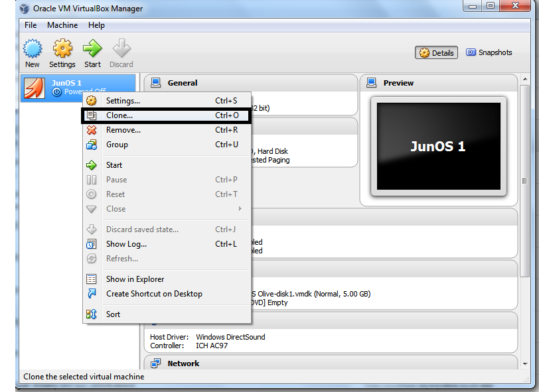This screenshot has width=539, height=392.
Task: Open the Help menu
Action: pos(96,25)
